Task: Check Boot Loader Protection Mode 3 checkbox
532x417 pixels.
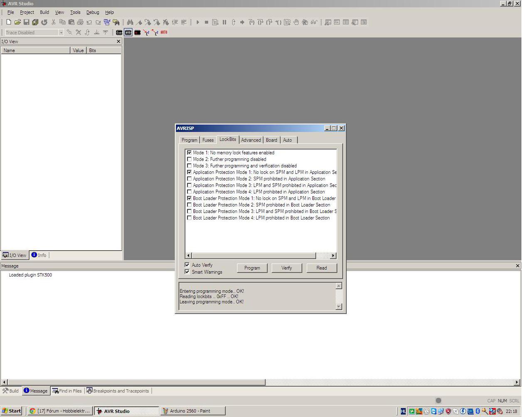Action: 190,211
